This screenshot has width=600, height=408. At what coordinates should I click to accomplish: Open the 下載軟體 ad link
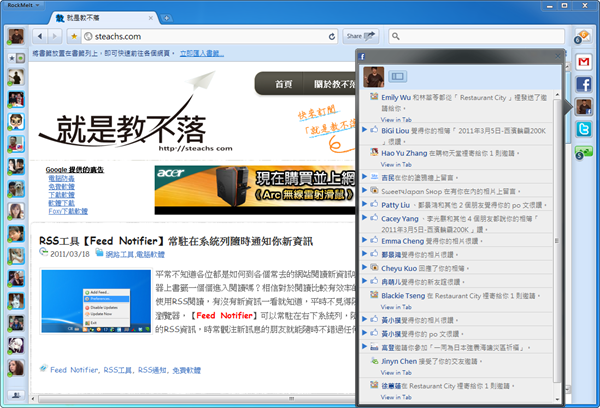click(x=62, y=195)
